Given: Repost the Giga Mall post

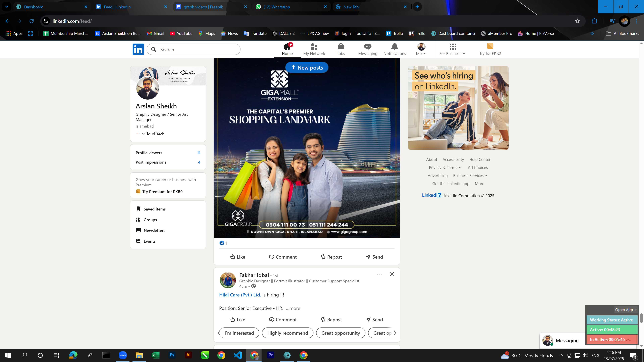Looking at the screenshot, I should (x=331, y=257).
